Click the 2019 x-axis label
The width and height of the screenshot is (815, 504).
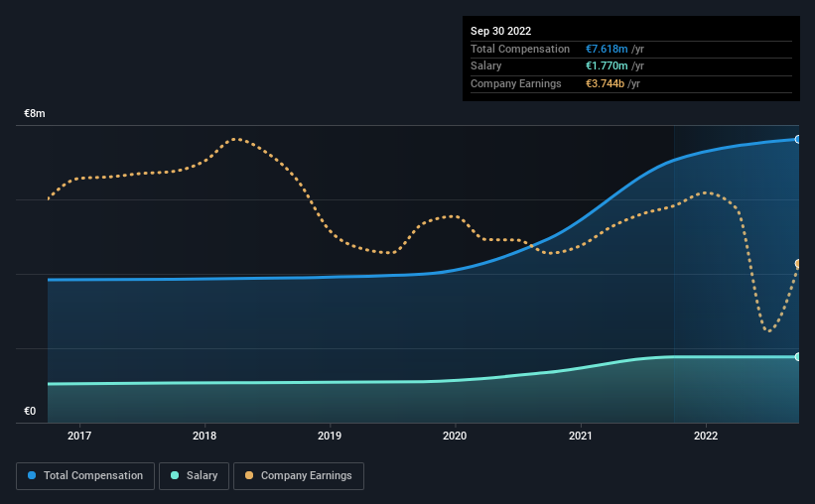click(x=330, y=436)
